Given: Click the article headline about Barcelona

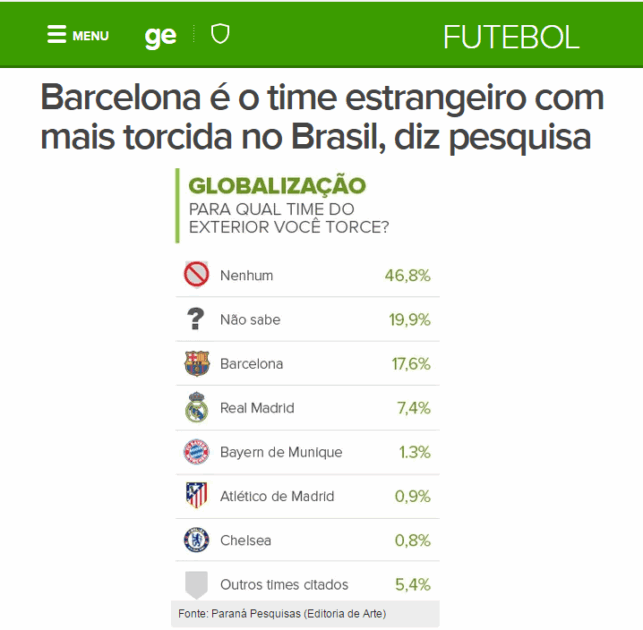Looking at the screenshot, I should point(322,117).
